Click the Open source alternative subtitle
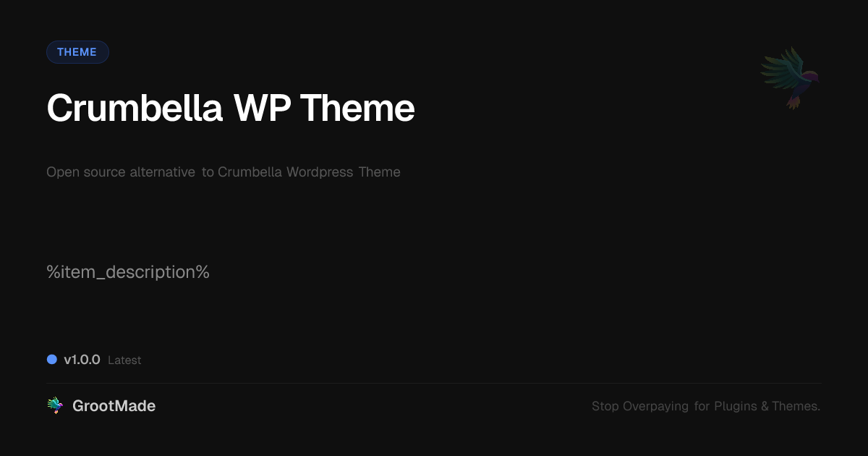 (224, 172)
